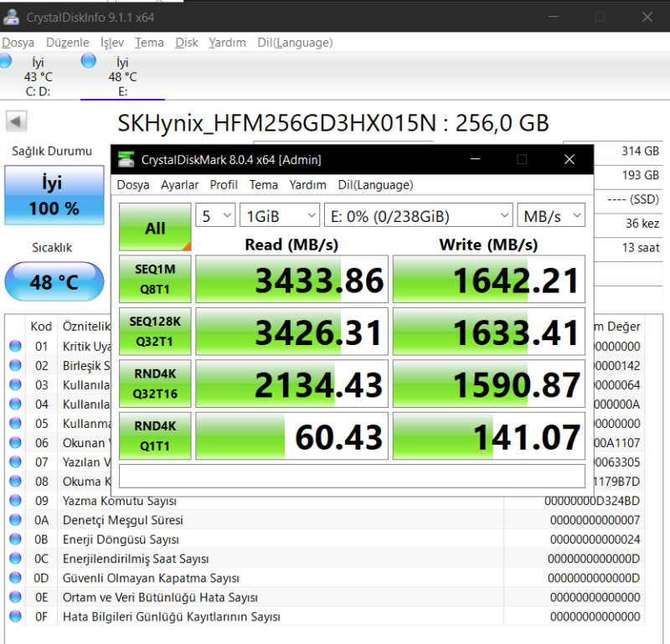Image resolution: width=670 pixels, height=644 pixels.
Task: Click status orb for attribute 0C
Action: (15, 558)
